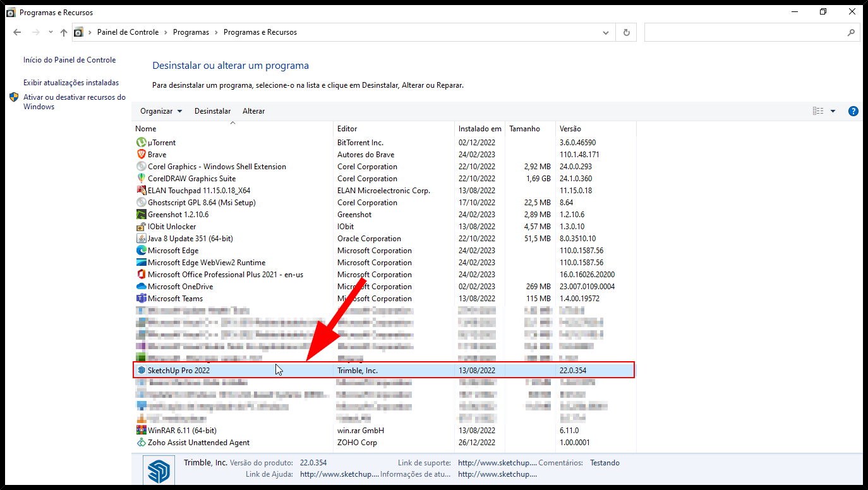Viewport: 868px width, 490px height.
Task: Select the ELAN Touchpad program icon
Action: 142,191
